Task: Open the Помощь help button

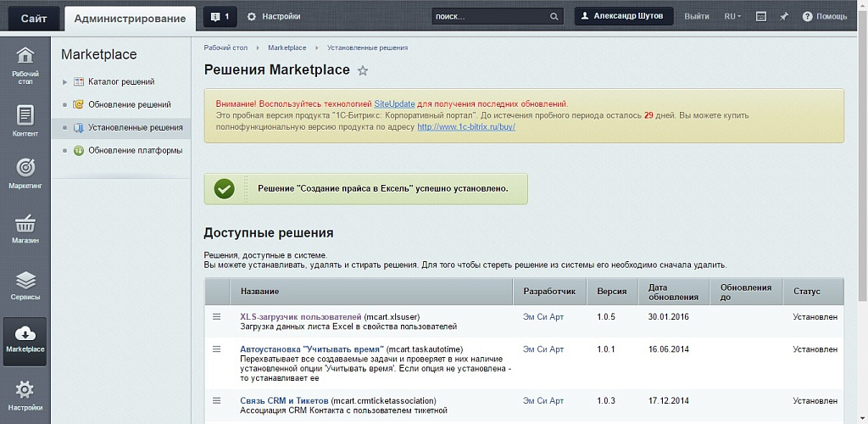Action: [x=825, y=16]
